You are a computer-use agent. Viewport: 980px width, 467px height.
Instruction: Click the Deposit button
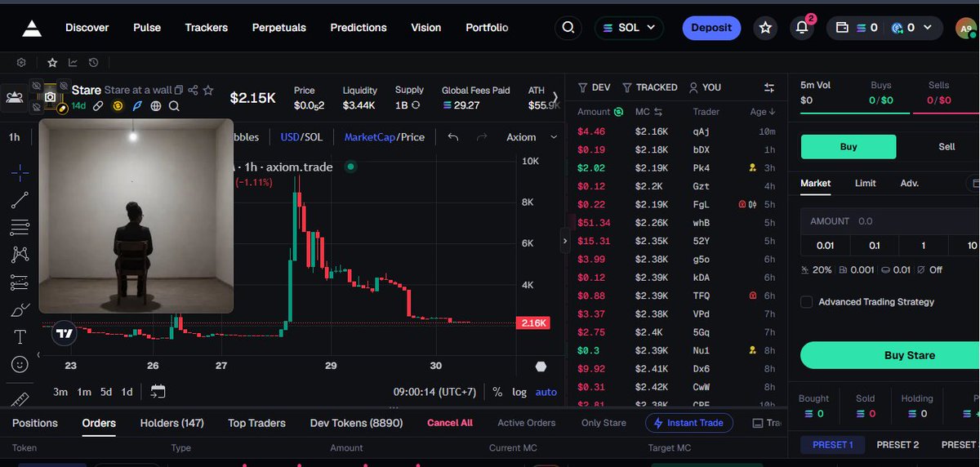[x=711, y=28]
